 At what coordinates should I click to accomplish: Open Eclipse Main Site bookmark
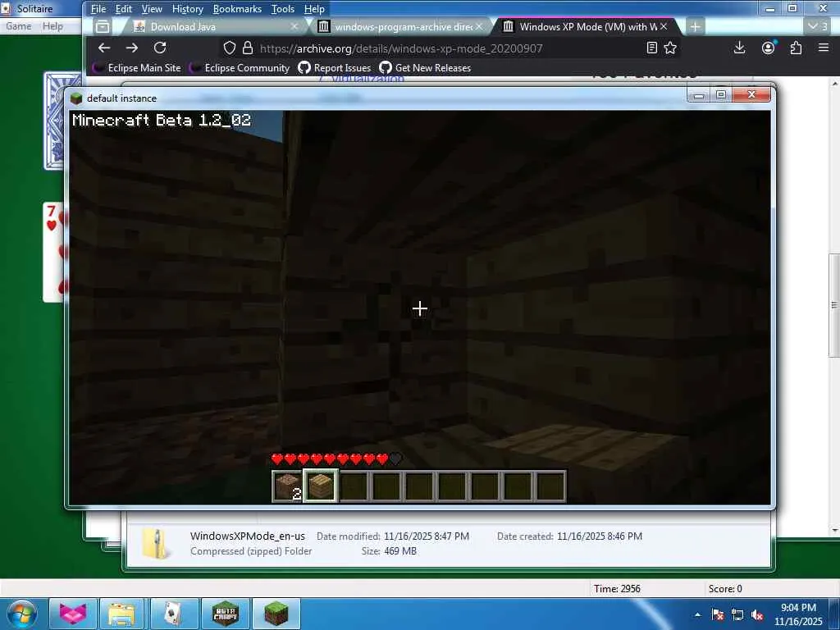(138, 68)
